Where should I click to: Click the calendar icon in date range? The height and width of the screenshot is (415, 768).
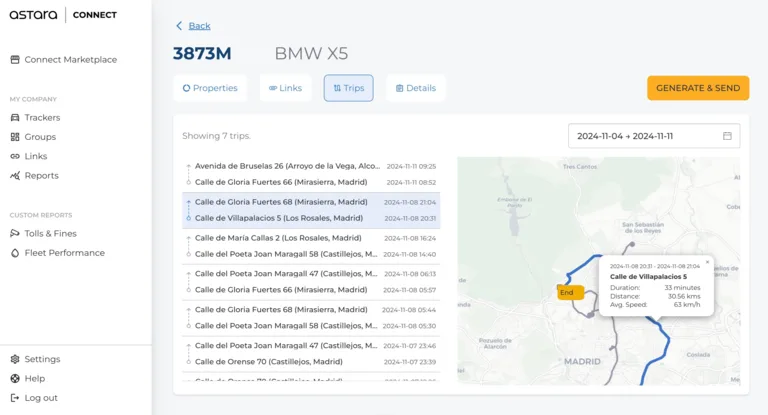[x=727, y=136]
